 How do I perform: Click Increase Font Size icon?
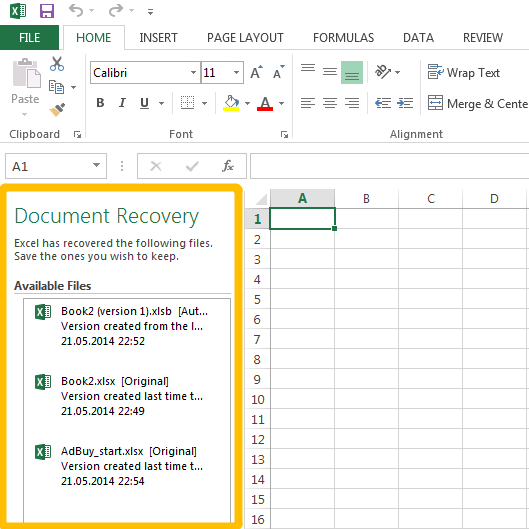coord(256,72)
